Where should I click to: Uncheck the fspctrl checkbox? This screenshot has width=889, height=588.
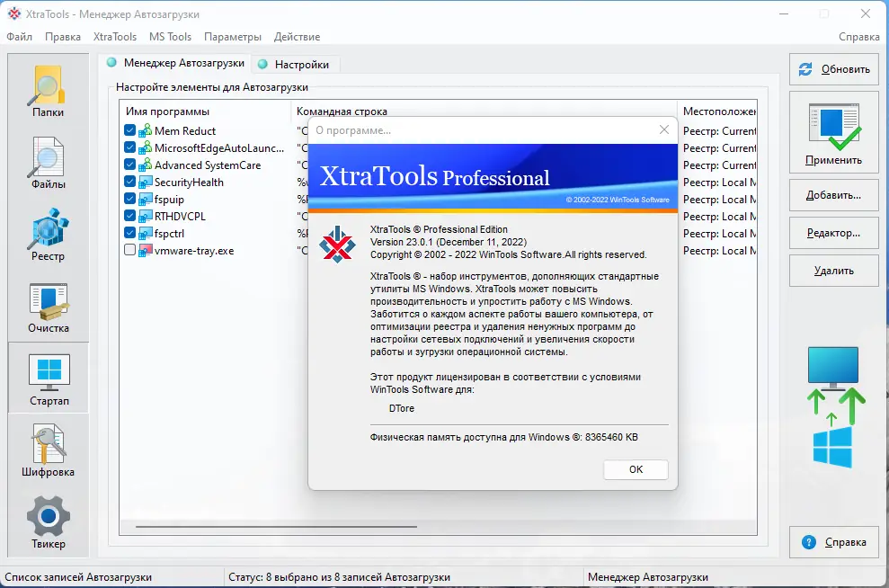129,233
